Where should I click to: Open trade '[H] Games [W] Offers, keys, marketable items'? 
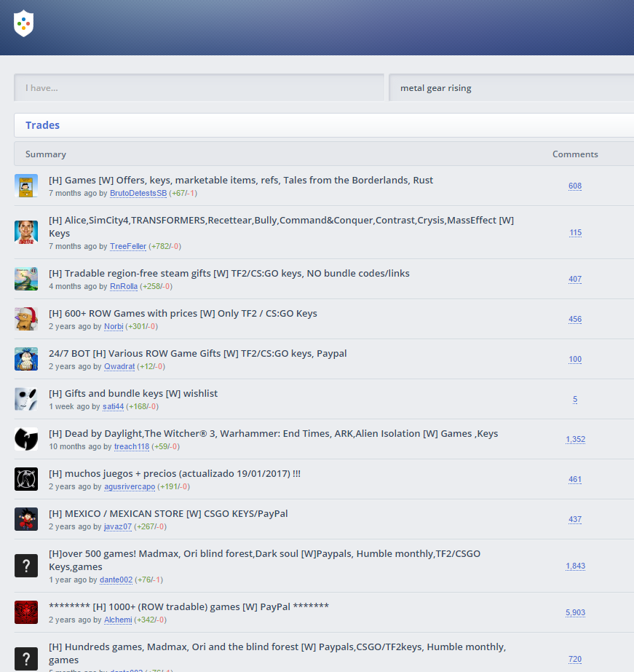[x=241, y=180]
